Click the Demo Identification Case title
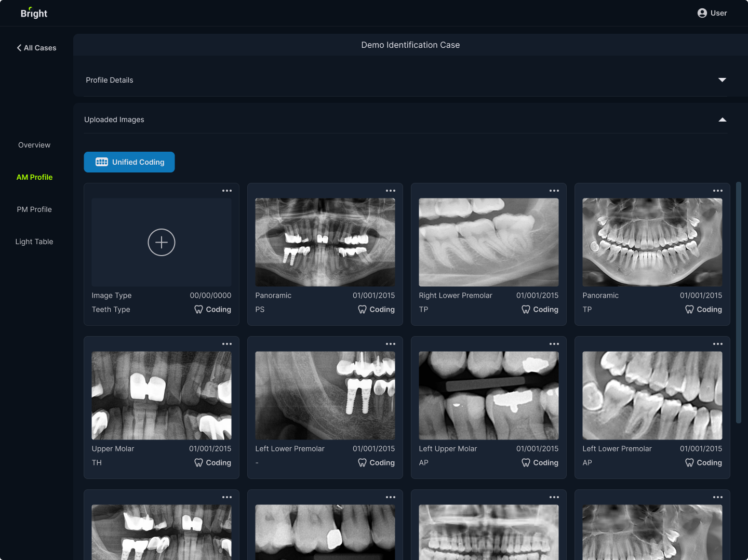Screen dimensions: 748x560 410,45
